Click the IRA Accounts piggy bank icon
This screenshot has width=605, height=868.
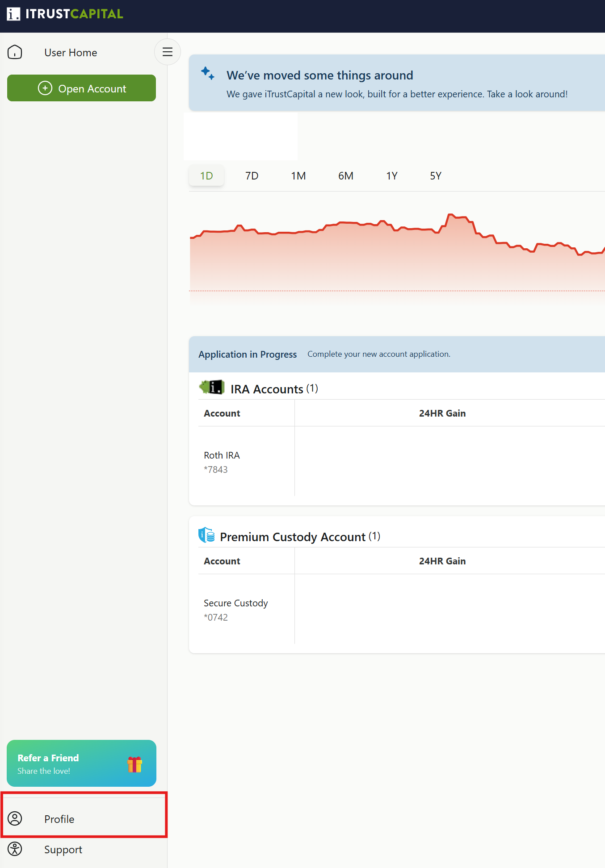(212, 387)
